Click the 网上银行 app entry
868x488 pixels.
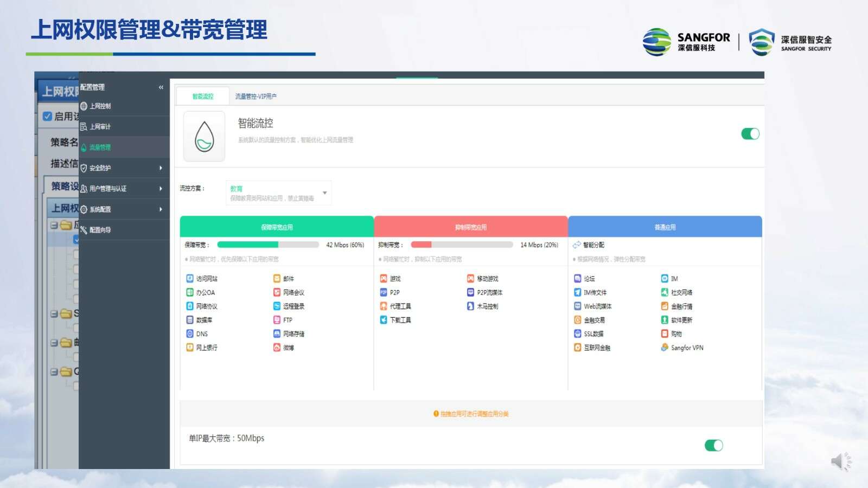[x=202, y=348]
